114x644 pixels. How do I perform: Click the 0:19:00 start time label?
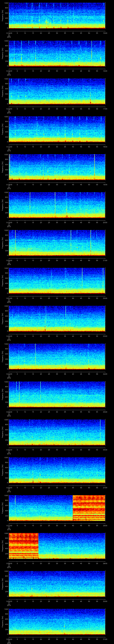pos(9,223)
